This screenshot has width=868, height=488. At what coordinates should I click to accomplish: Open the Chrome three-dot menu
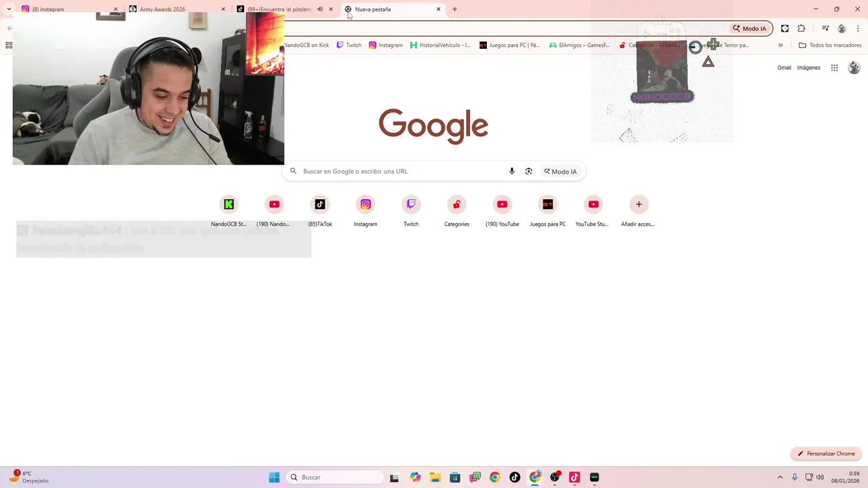858,28
